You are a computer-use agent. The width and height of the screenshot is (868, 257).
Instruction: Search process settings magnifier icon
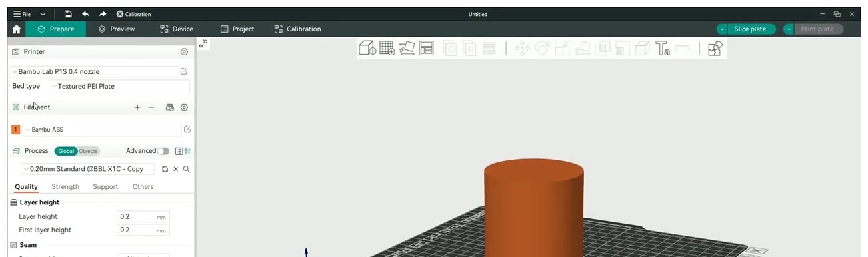click(187, 169)
